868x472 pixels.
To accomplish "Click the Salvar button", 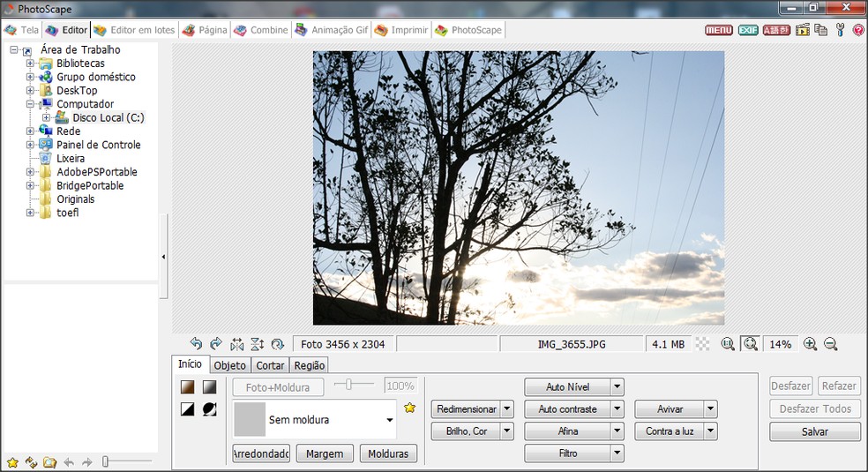I will coord(815,431).
